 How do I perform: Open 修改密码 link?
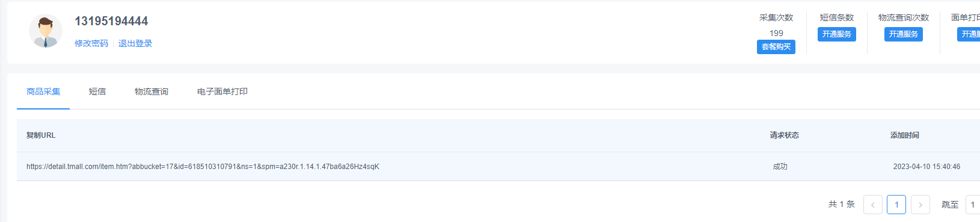[91, 43]
